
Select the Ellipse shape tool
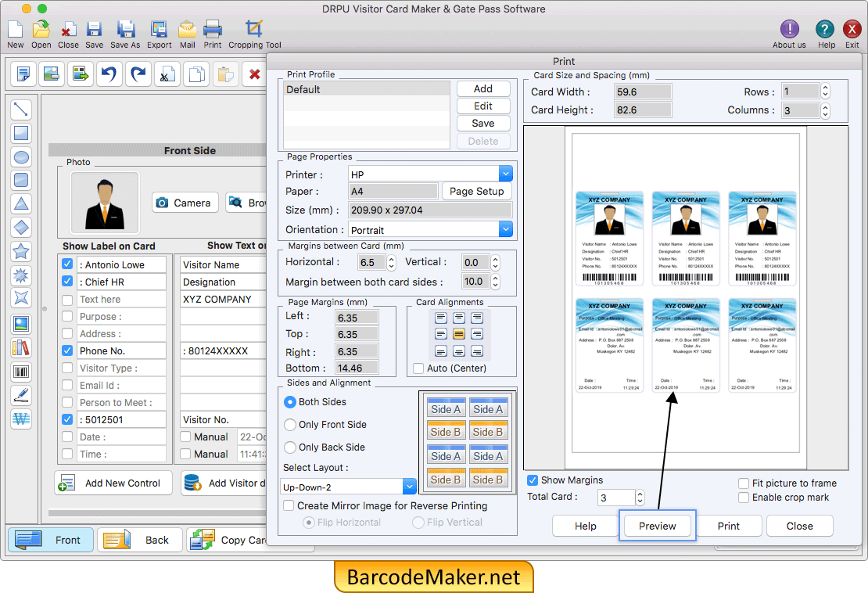21,156
